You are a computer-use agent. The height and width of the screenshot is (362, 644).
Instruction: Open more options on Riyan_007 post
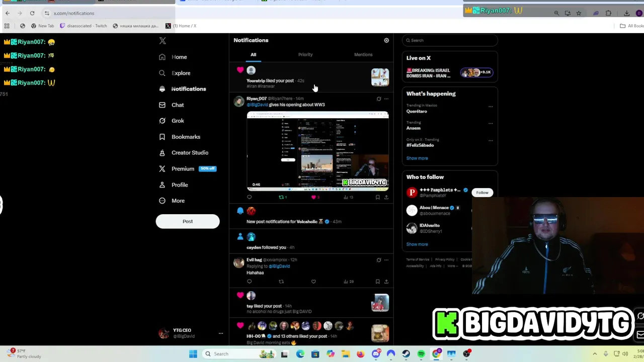coord(386,99)
